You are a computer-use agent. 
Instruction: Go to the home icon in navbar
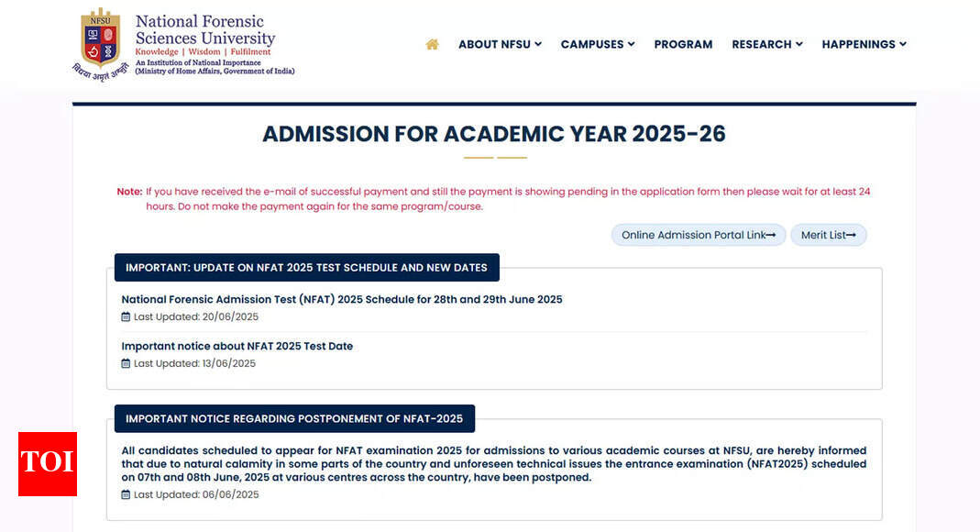point(433,44)
